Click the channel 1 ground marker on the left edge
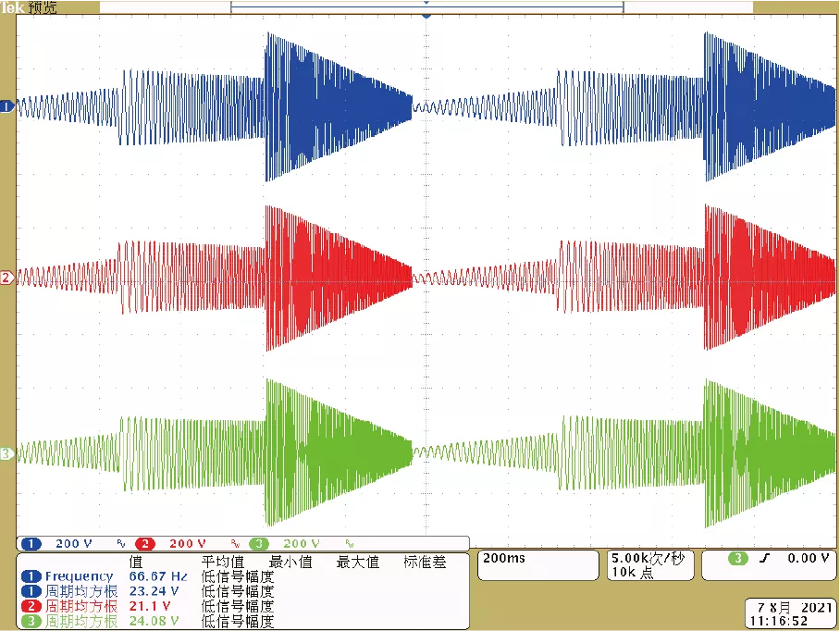 6,106
